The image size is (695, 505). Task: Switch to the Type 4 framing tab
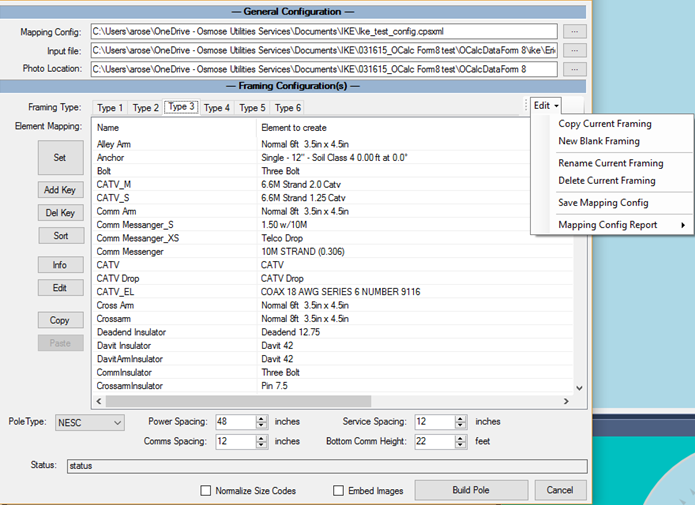tap(217, 108)
